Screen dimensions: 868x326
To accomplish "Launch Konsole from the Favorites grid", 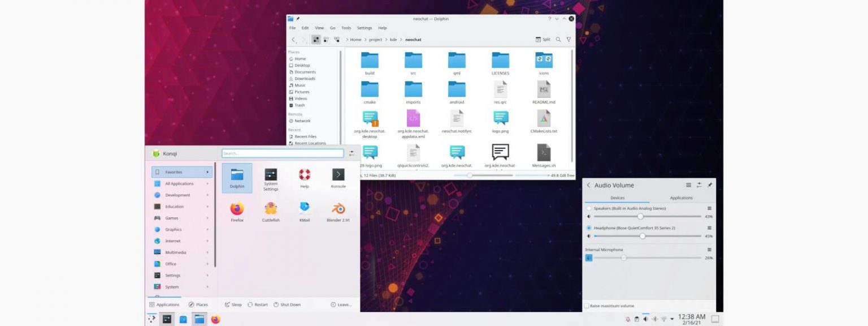I will [337, 178].
